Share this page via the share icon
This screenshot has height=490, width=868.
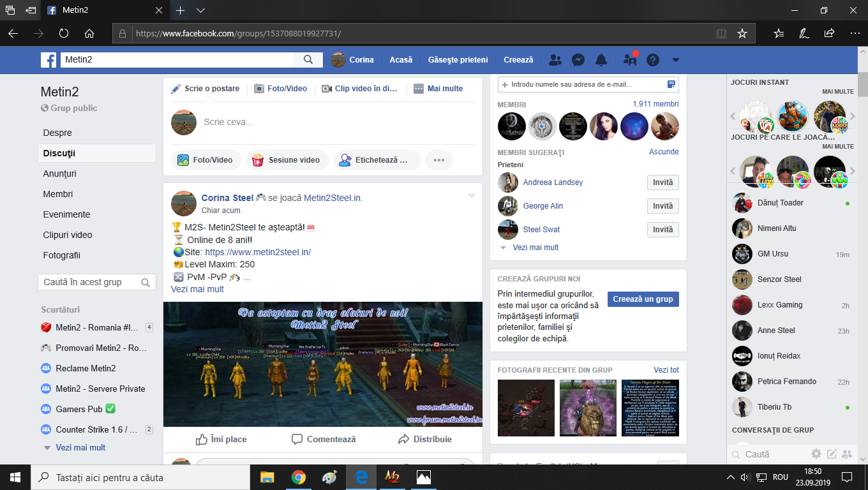point(829,33)
